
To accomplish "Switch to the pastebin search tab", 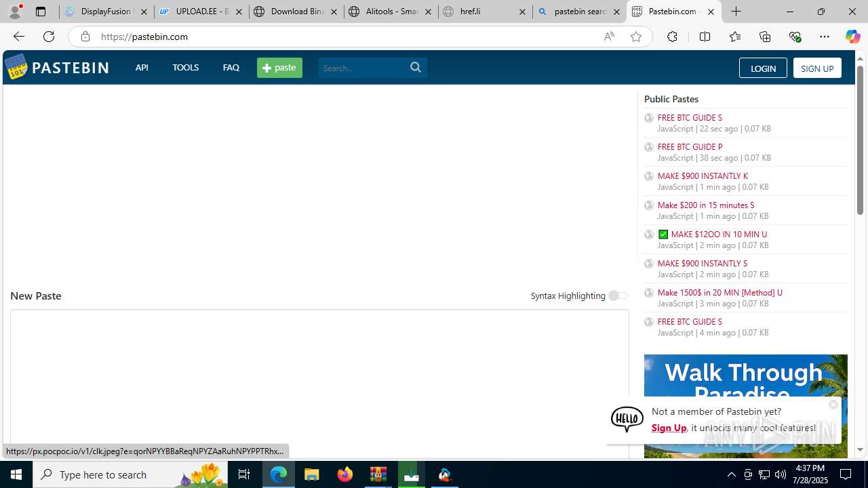I will [580, 12].
